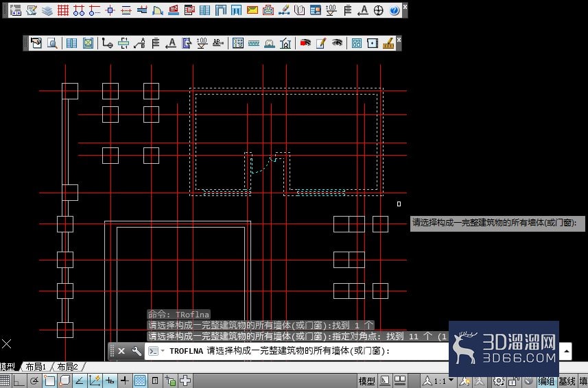Click the 模型 button in status bar

366,381
